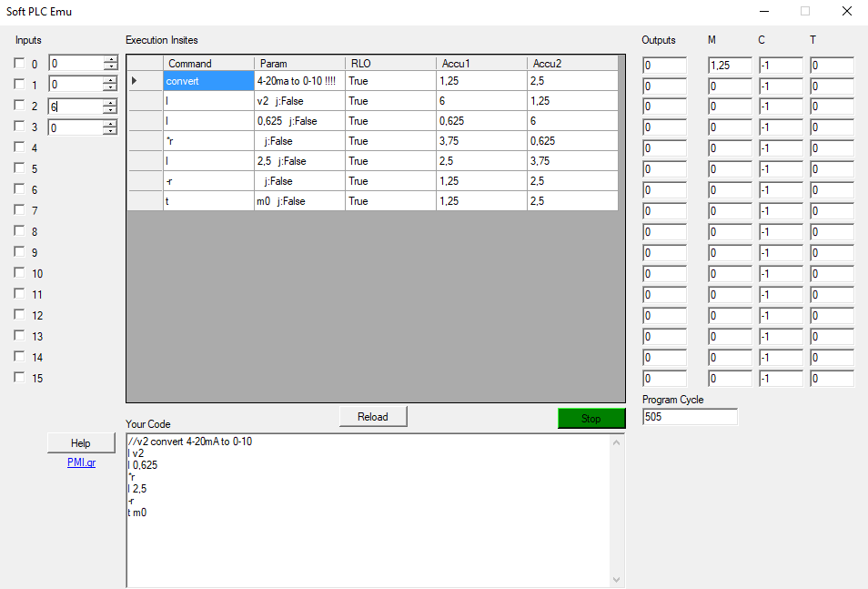Open the PMI.gr link
The height and width of the screenshot is (589, 868).
(81, 462)
